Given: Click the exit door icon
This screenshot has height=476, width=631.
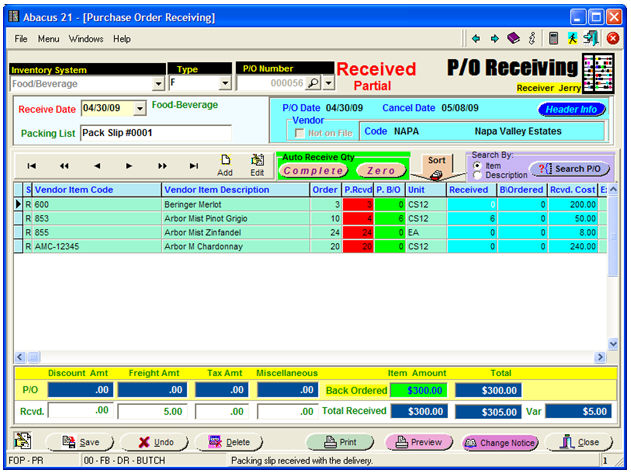Looking at the screenshot, I should 591,39.
